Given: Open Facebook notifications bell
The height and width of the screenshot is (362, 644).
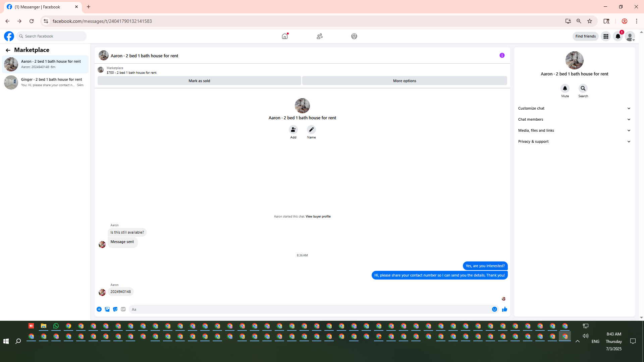Looking at the screenshot, I should pos(618,36).
